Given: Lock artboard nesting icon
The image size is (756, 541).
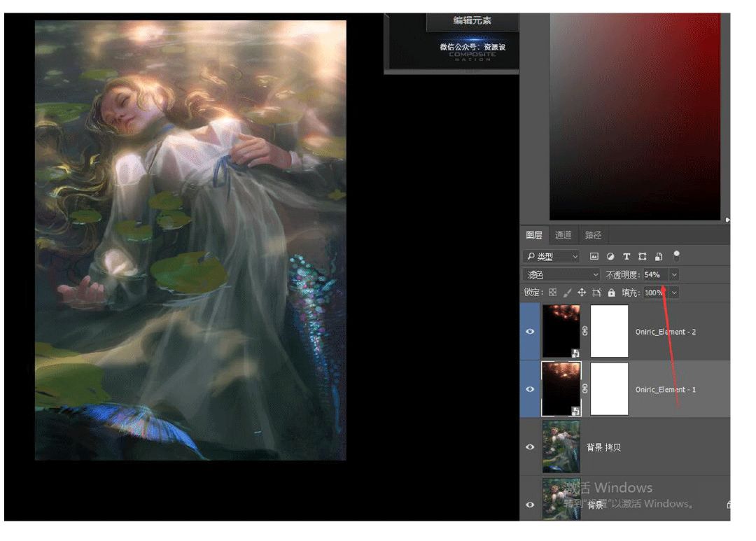Looking at the screenshot, I should coord(597,293).
